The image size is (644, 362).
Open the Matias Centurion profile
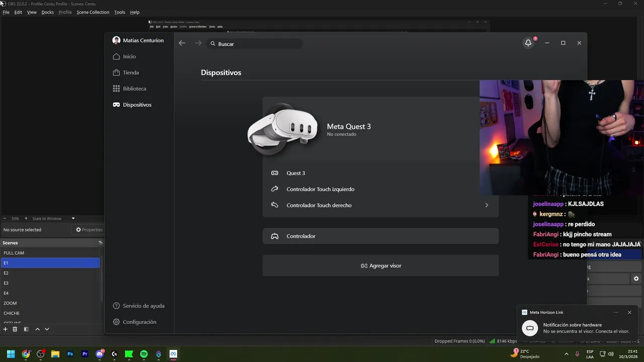(138, 40)
